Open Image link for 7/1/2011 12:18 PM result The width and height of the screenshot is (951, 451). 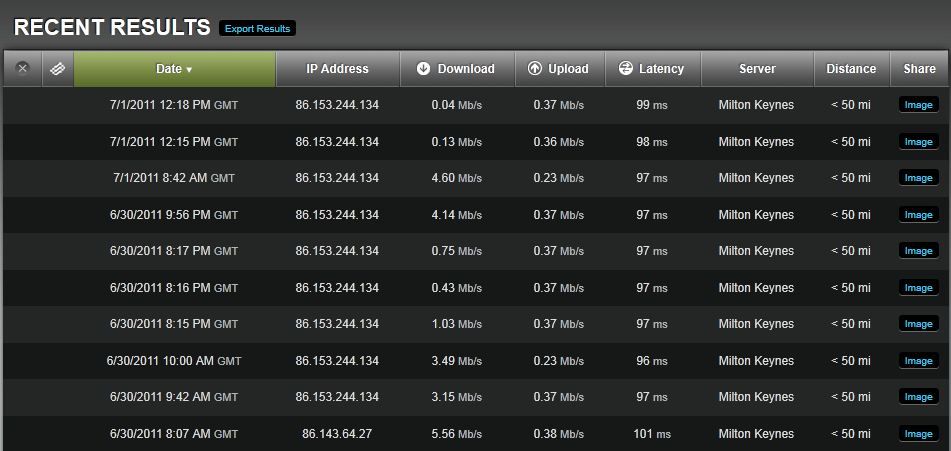click(x=918, y=105)
